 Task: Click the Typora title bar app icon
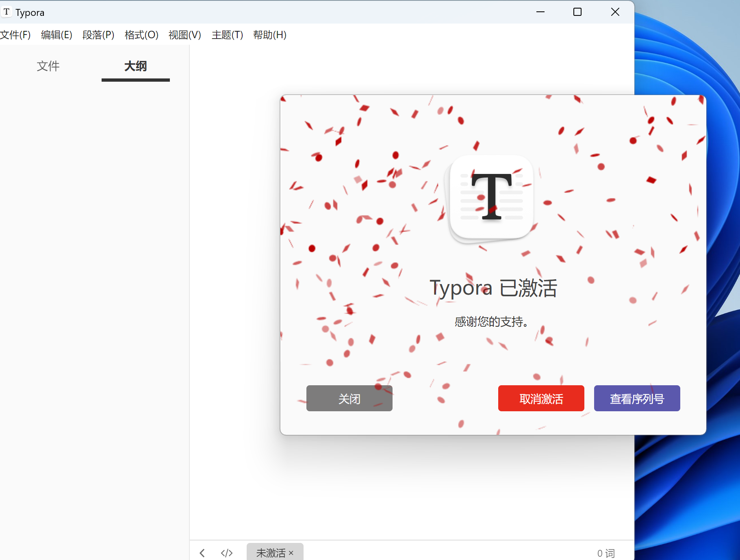coord(7,12)
